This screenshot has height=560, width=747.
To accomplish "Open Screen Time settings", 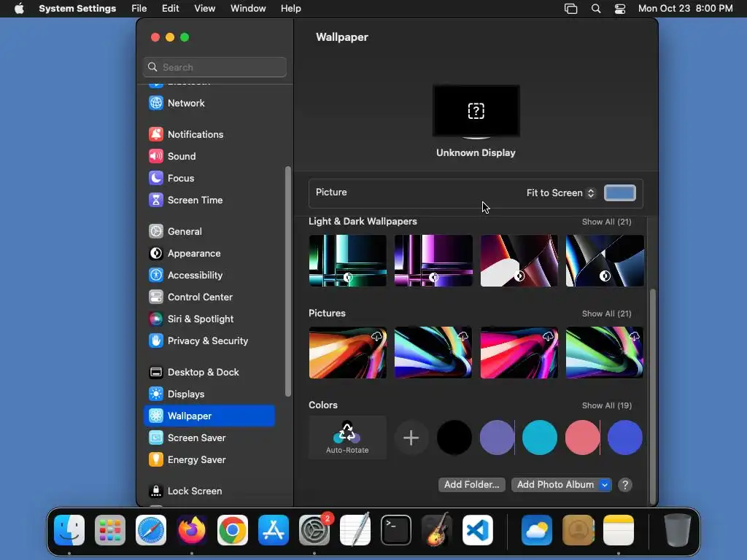I will coord(209,200).
